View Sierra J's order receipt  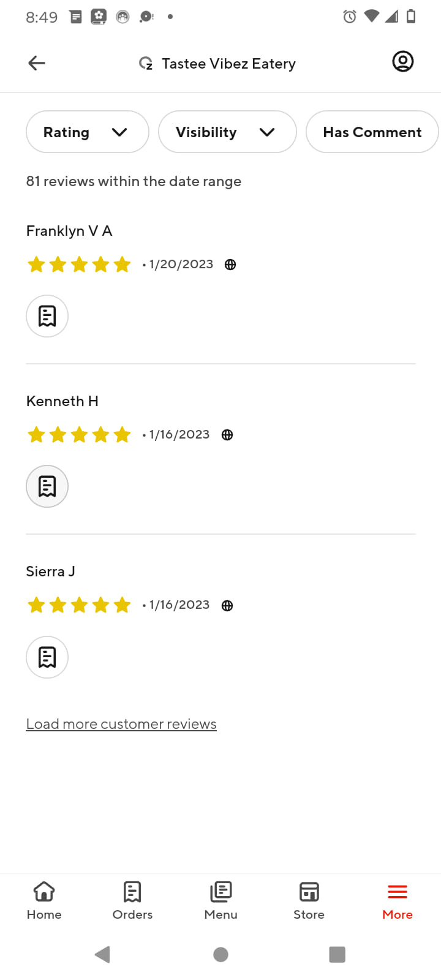(x=47, y=657)
